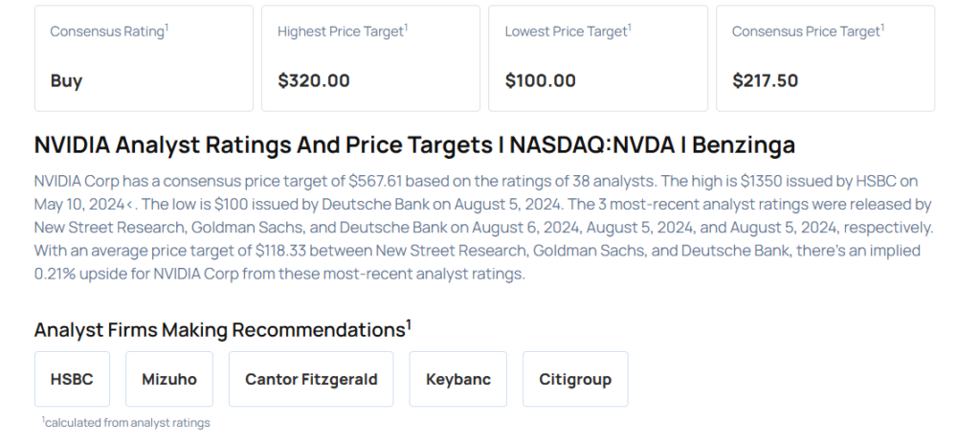Click the $567.61 figure in the paragraph
The width and height of the screenshot is (980, 443).
pyautogui.click(x=375, y=181)
